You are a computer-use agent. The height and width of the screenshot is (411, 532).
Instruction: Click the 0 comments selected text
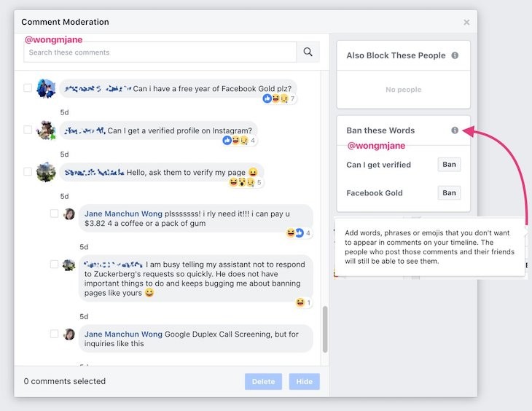tap(64, 381)
